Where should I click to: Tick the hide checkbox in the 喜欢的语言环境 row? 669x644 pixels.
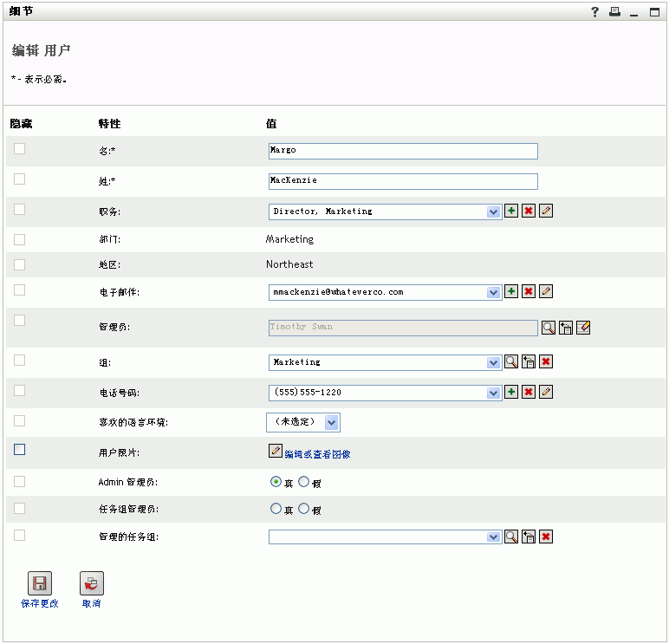20,420
